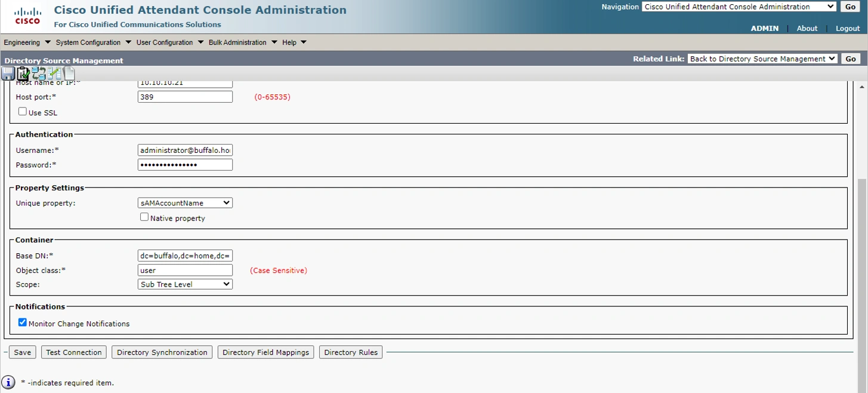The image size is (868, 393).
Task: Uncheck Monitor Change Notifications
Action: point(23,323)
